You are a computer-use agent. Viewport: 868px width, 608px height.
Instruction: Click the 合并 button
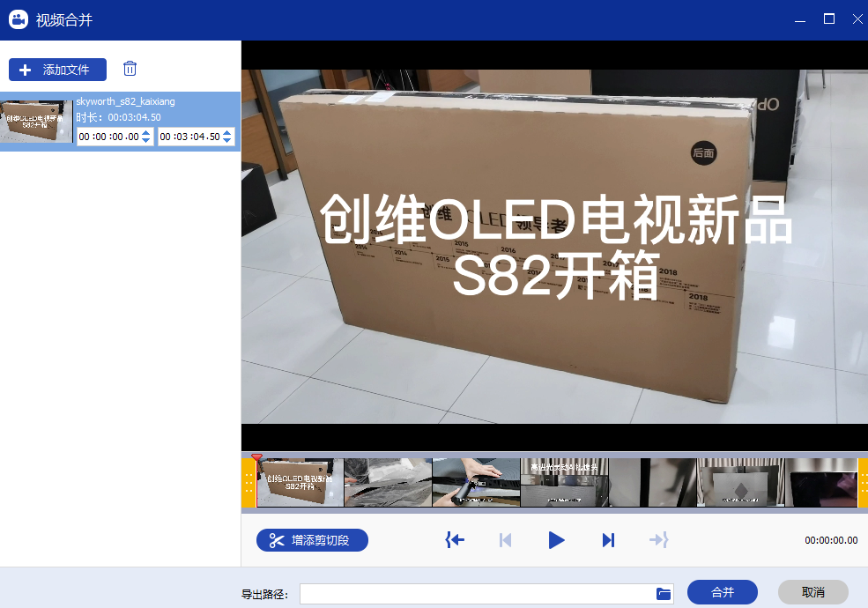pyautogui.click(x=723, y=592)
